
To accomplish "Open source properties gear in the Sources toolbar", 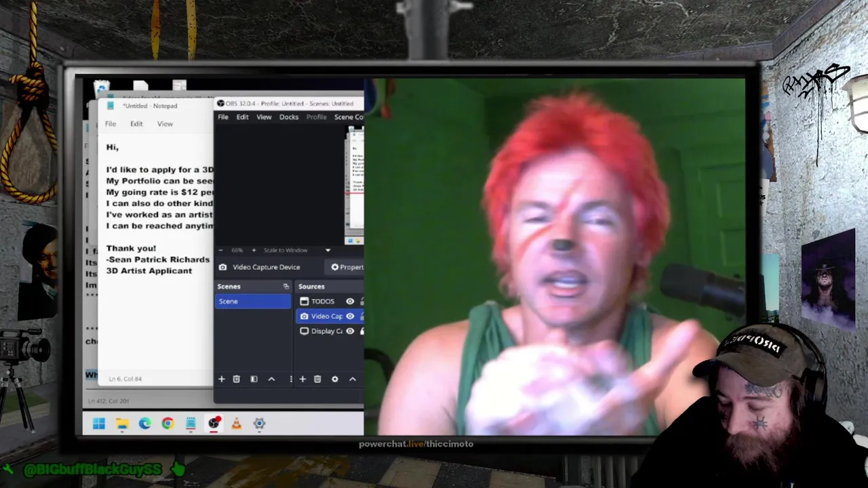I will click(x=335, y=379).
